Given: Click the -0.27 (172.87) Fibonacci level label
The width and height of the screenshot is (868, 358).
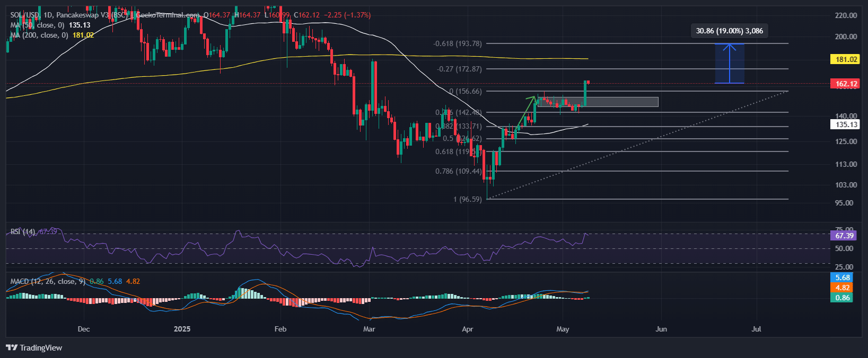Looking at the screenshot, I should point(459,69).
